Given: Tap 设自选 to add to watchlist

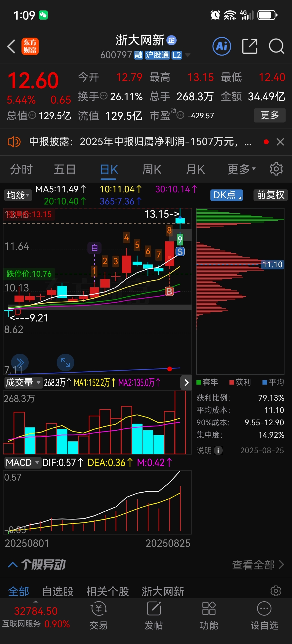Looking at the screenshot, I should (x=264, y=616).
